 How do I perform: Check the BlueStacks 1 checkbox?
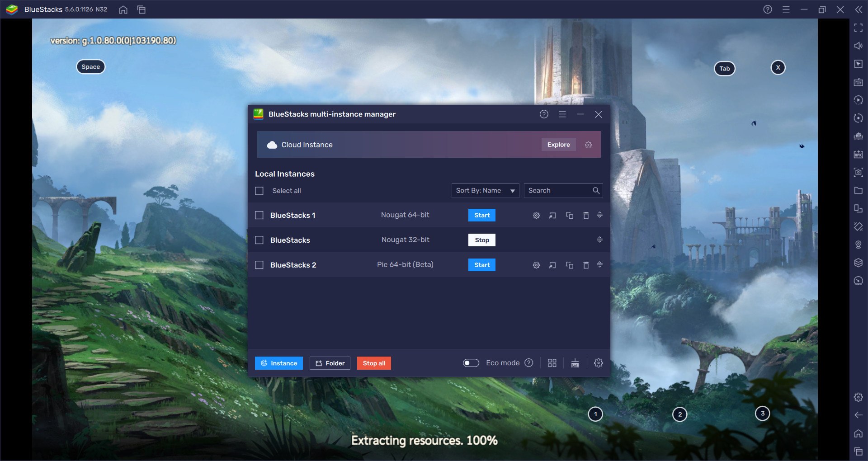[259, 216]
